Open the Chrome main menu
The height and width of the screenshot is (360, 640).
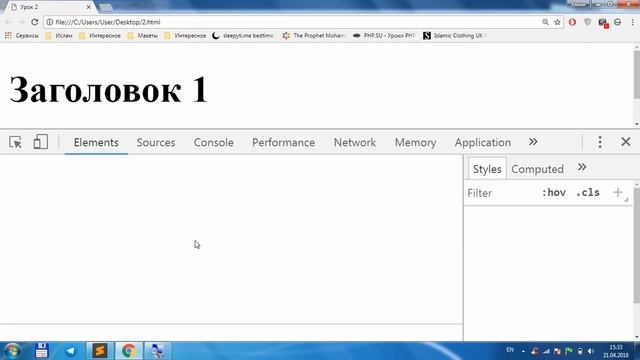(x=632, y=22)
